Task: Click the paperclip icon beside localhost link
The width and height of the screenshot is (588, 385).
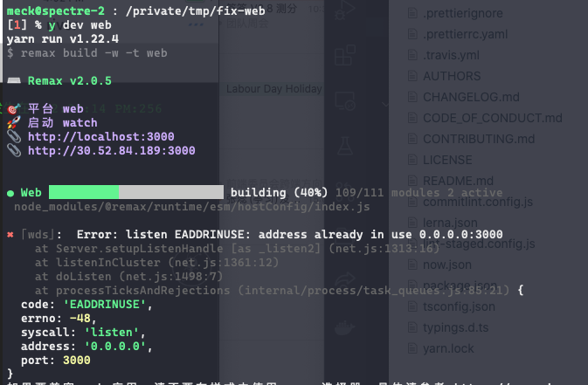Action: click(x=14, y=136)
